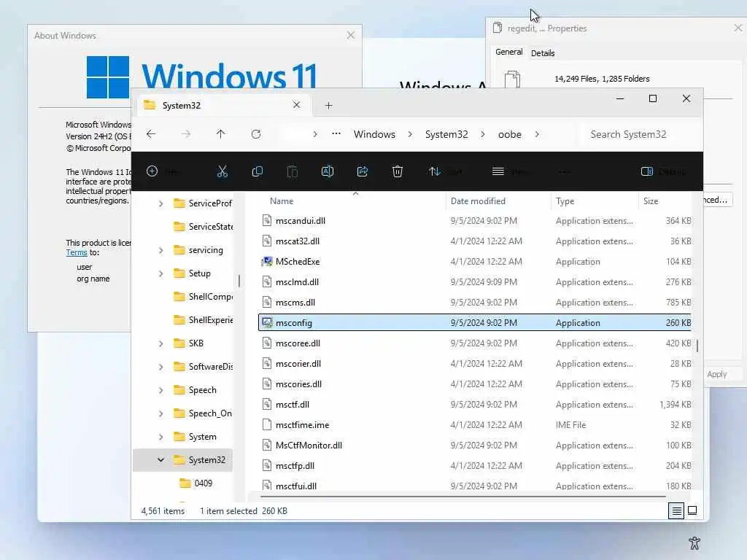
Task: Expand the SKB folder in tree
Action: coord(161,344)
